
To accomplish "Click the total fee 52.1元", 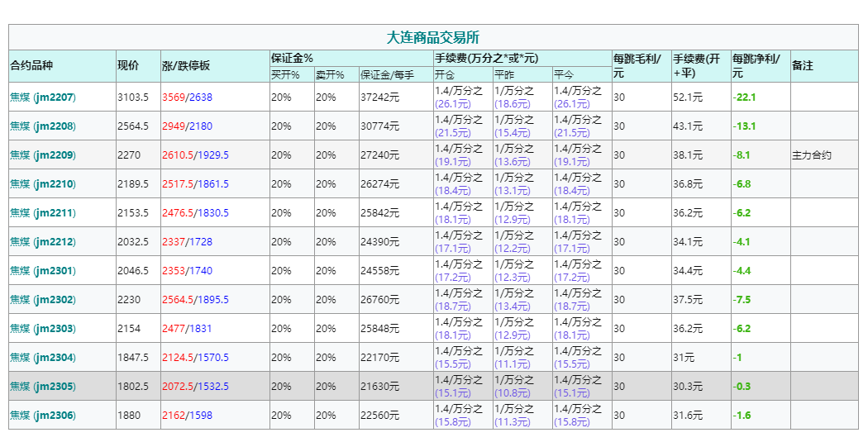I will [x=688, y=97].
